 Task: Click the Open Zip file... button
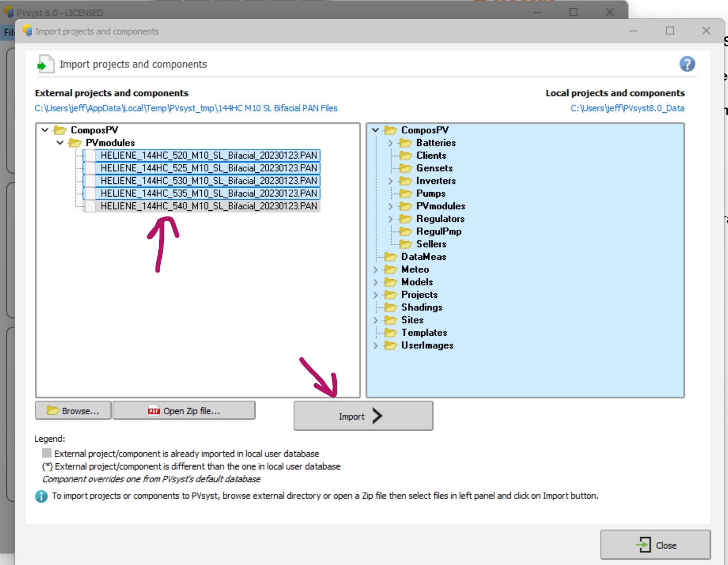click(184, 411)
